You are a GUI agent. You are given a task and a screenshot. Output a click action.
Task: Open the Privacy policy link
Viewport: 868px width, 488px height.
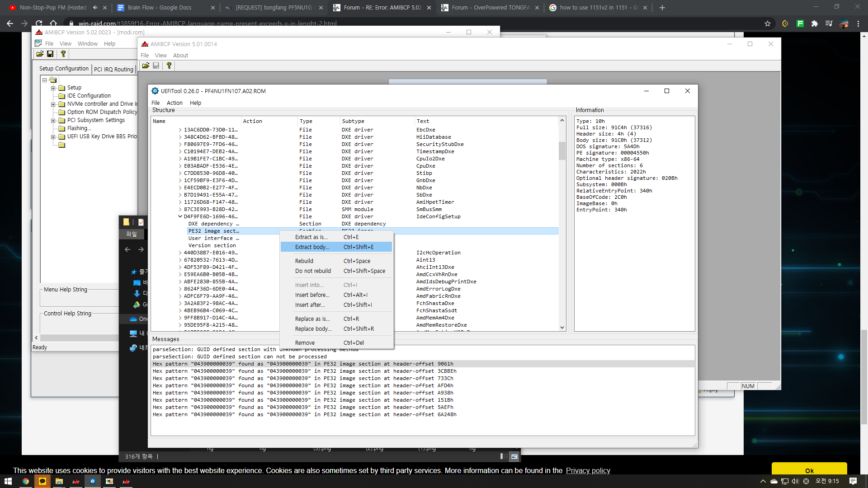(x=588, y=470)
